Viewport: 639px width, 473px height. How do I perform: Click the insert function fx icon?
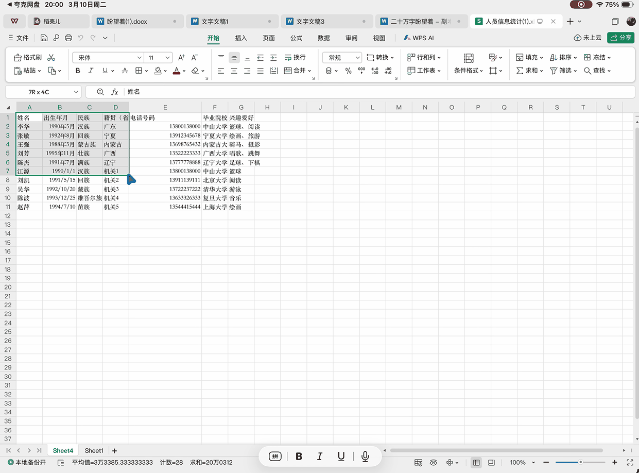click(x=115, y=91)
